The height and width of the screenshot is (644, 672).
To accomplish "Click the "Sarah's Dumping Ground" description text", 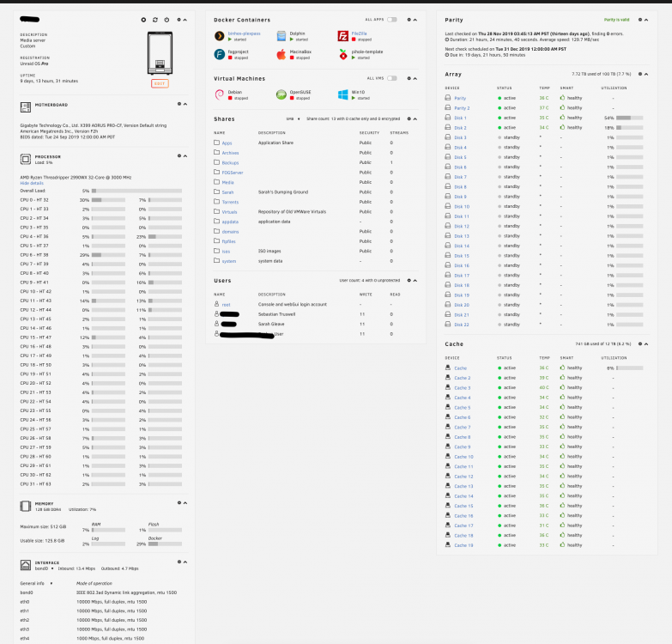I will [x=283, y=192].
